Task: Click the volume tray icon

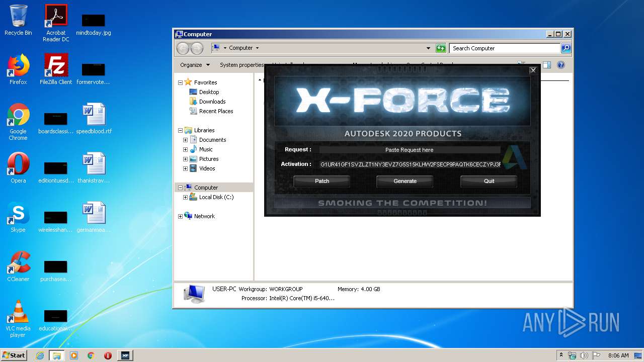Action: click(584, 355)
